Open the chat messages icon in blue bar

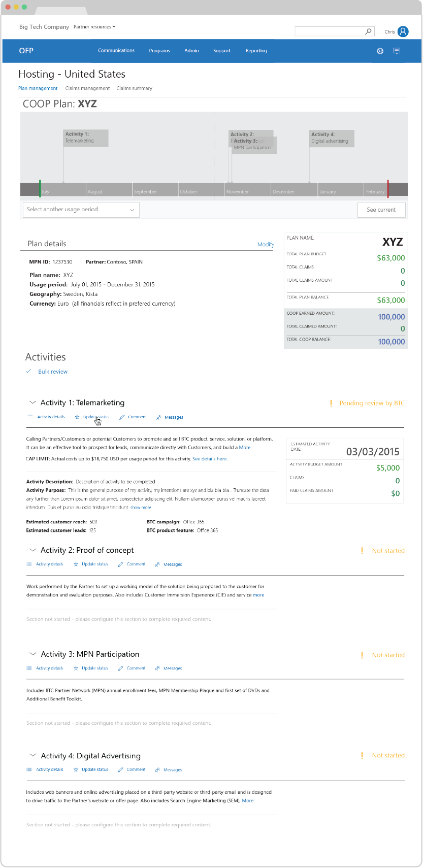click(397, 51)
